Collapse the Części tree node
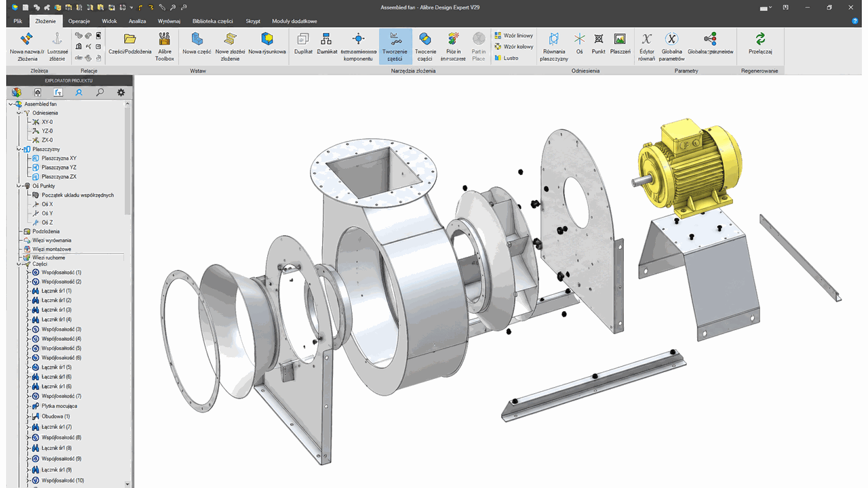Screen dimensions: 868x488 19,264
